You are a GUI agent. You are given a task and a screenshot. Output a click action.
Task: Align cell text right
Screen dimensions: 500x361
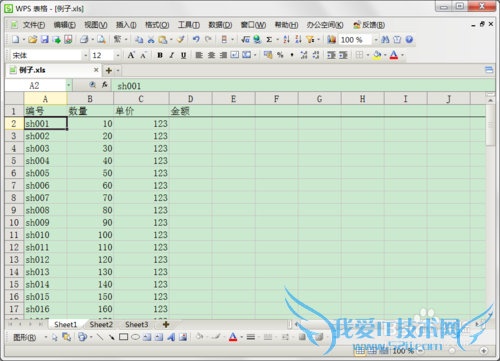[x=223, y=55]
